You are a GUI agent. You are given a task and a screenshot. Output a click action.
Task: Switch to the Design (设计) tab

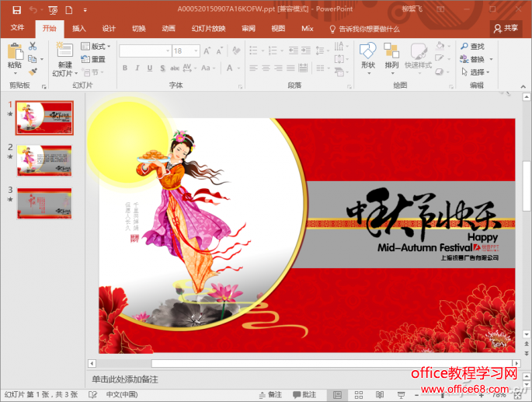[x=109, y=29]
